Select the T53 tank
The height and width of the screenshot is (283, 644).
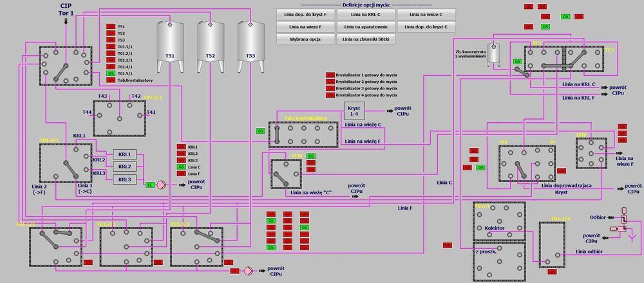251,46
